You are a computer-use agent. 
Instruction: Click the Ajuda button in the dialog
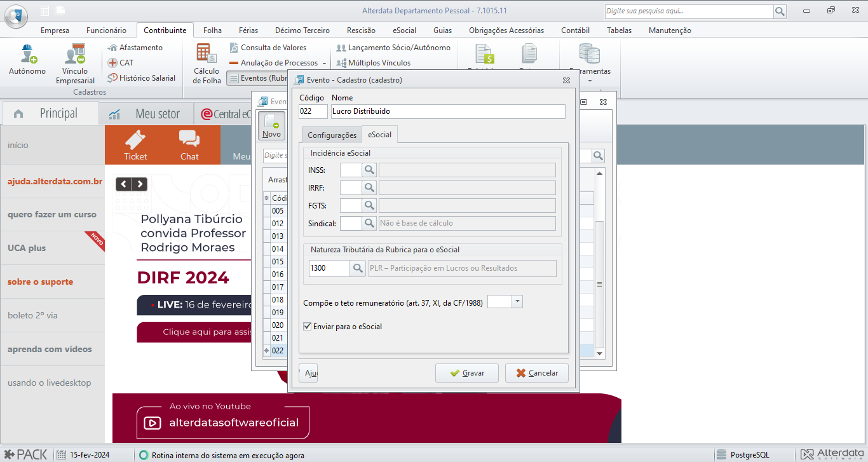point(308,373)
